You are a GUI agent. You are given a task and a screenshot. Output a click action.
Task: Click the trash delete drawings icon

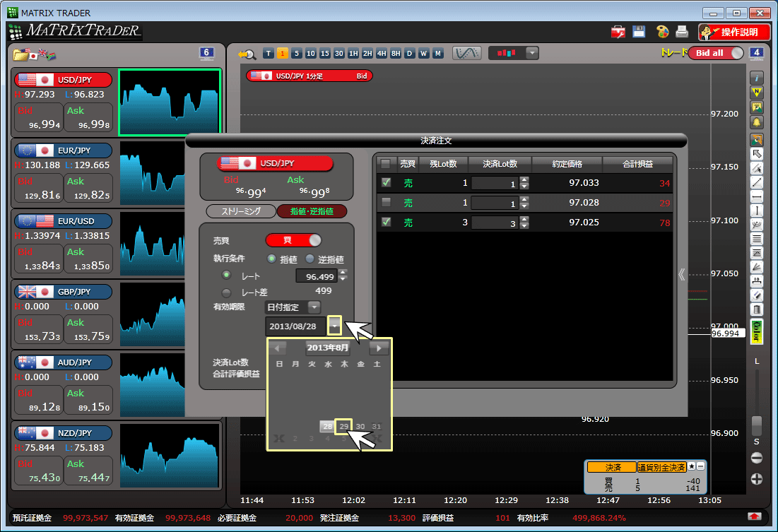pyautogui.click(x=757, y=309)
